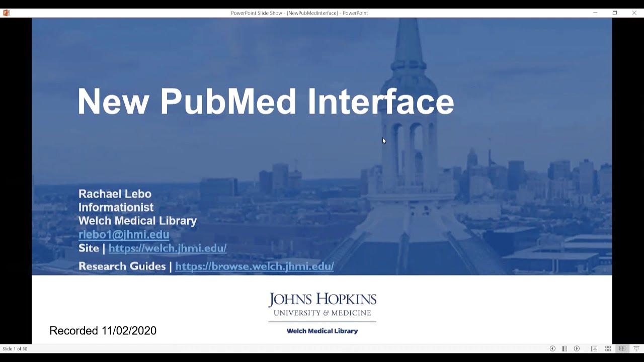Image resolution: width=644 pixels, height=362 pixels.
Task: Open the https://welch.jhmi.edu/ site link
Action: 168,248
